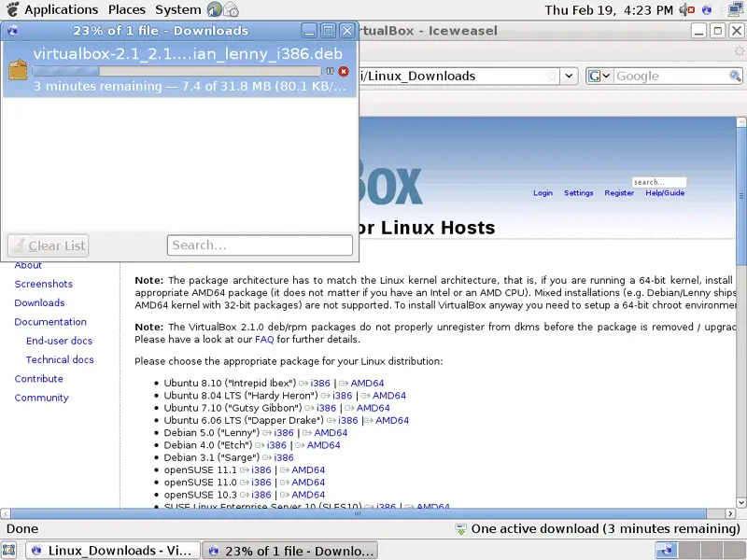Click the network monitor tray icon

click(737, 9)
